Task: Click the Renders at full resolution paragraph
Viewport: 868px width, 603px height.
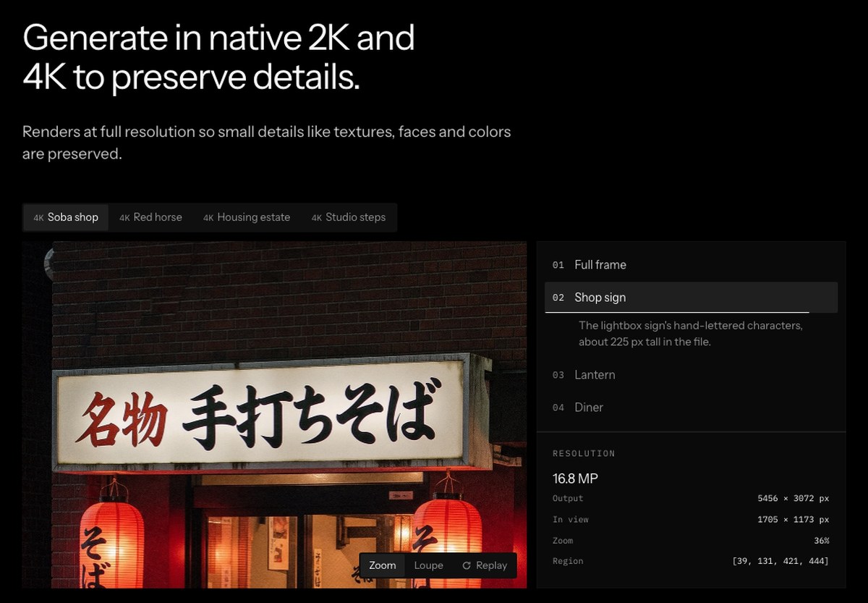Action: click(267, 143)
